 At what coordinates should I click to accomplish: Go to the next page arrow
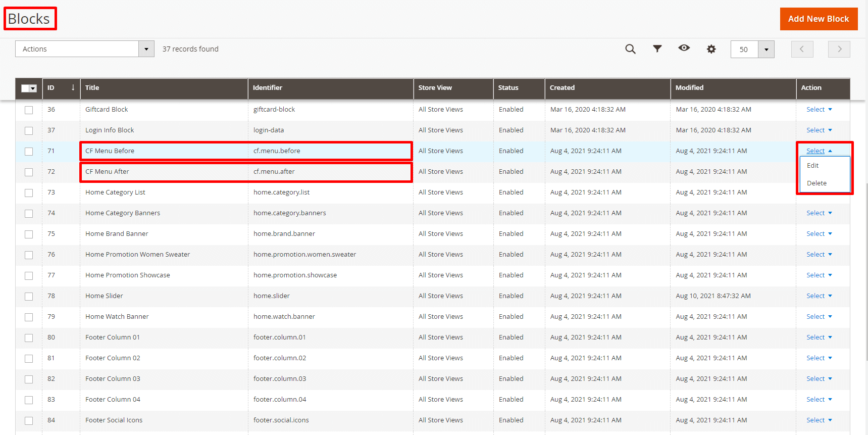(839, 49)
